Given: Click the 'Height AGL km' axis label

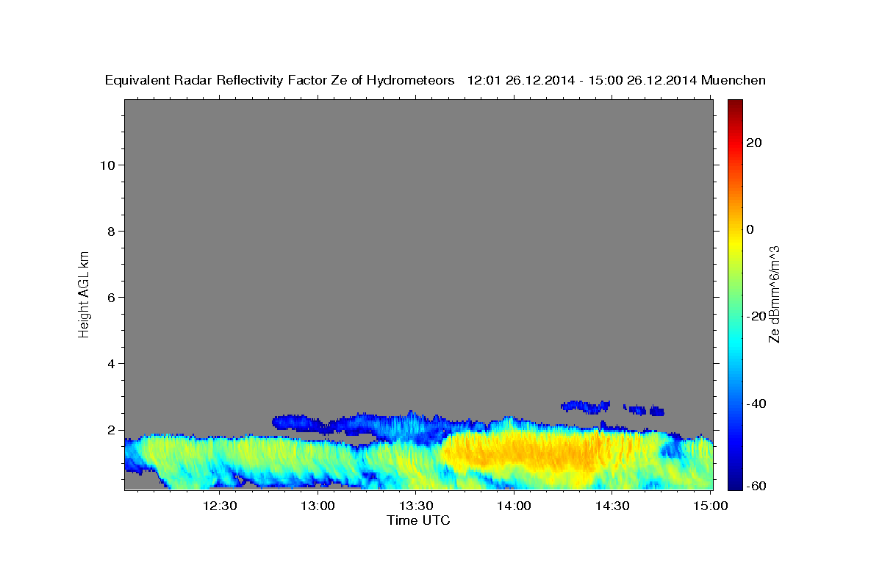Looking at the screenshot, I should click(84, 293).
